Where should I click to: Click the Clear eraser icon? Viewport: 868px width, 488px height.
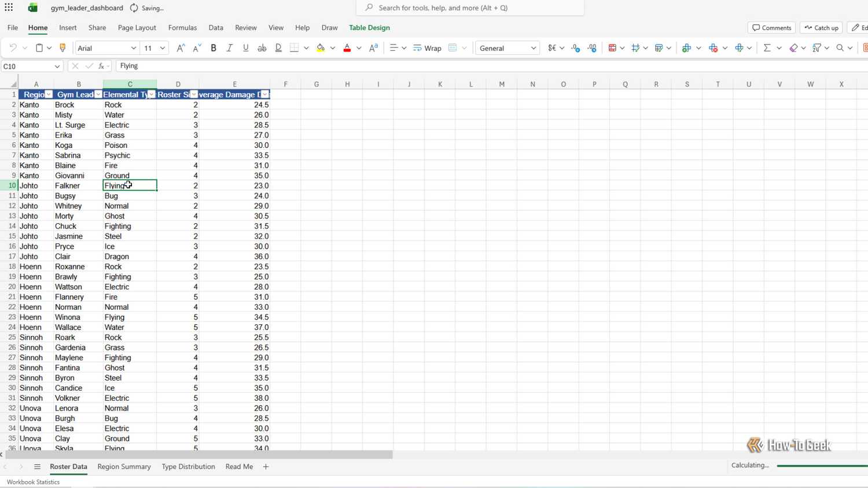click(793, 48)
